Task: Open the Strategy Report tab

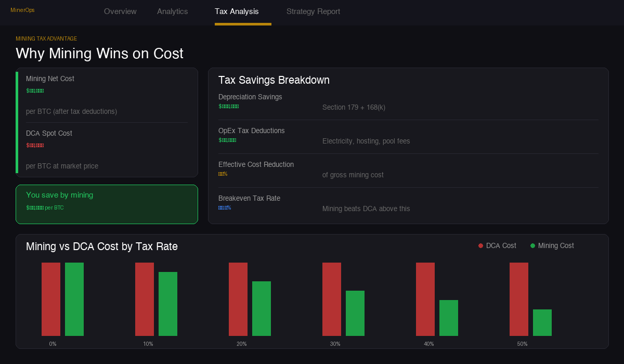Action: (x=313, y=11)
